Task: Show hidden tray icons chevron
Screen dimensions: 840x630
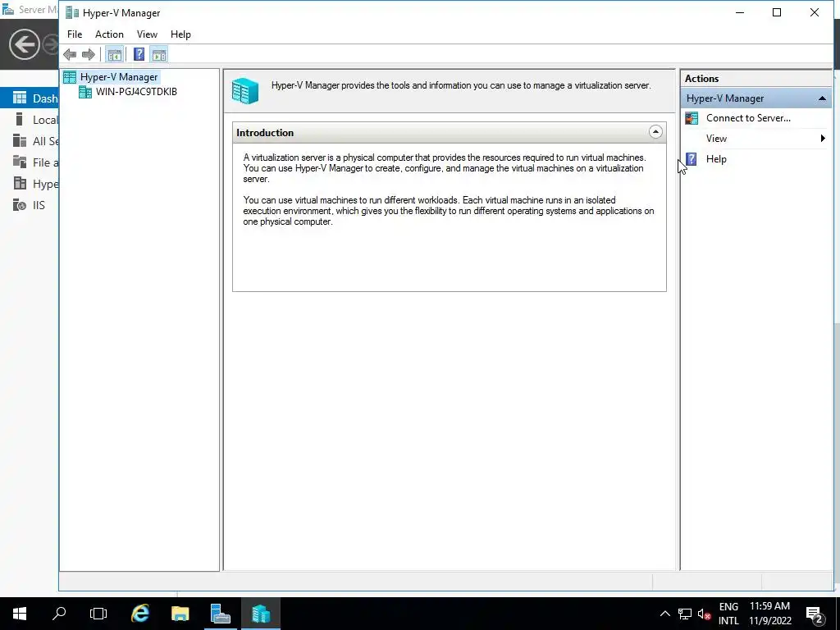Action: (x=664, y=614)
